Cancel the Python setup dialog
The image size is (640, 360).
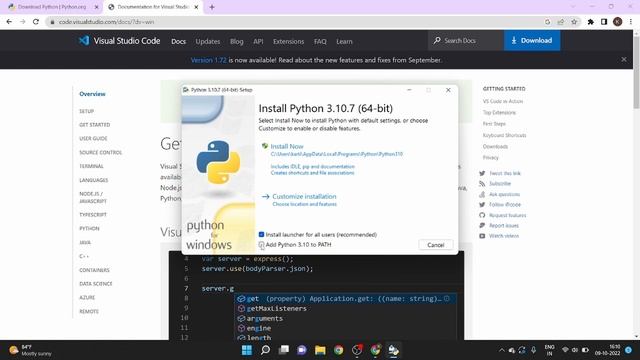coord(436,245)
